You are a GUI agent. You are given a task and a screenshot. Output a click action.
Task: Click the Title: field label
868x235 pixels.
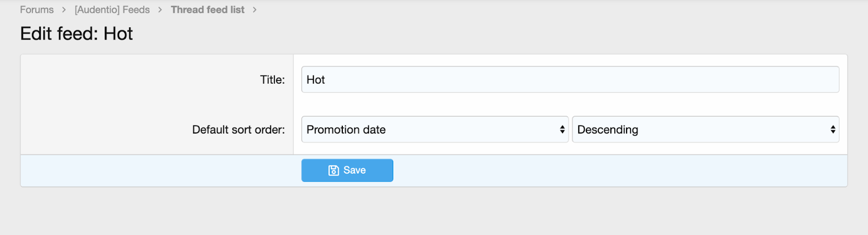coord(272,80)
